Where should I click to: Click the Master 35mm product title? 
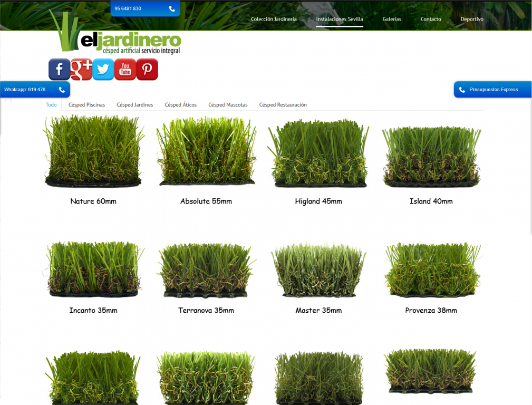point(318,311)
